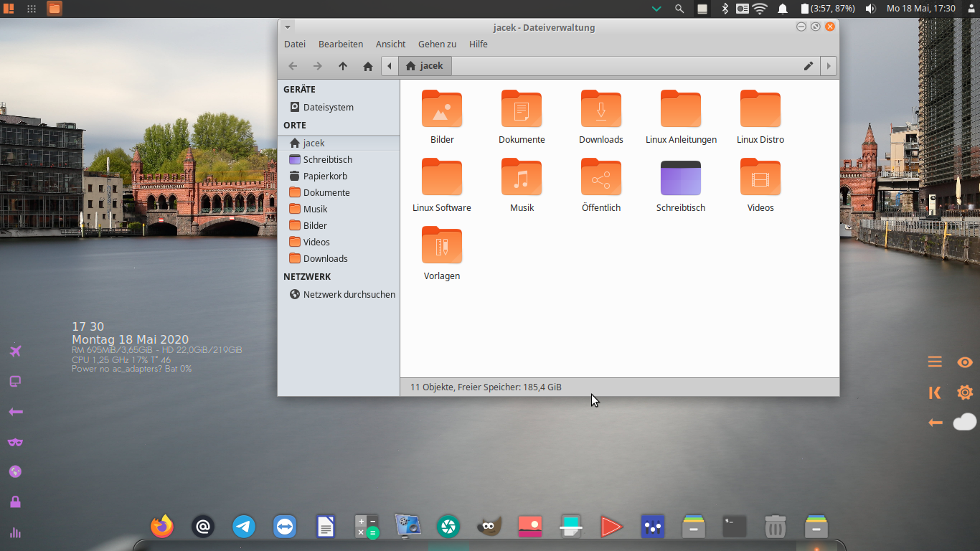This screenshot has height=551, width=980.
Task: Click status text '11 Objekte, Freier Speicher'
Action: [x=486, y=387]
